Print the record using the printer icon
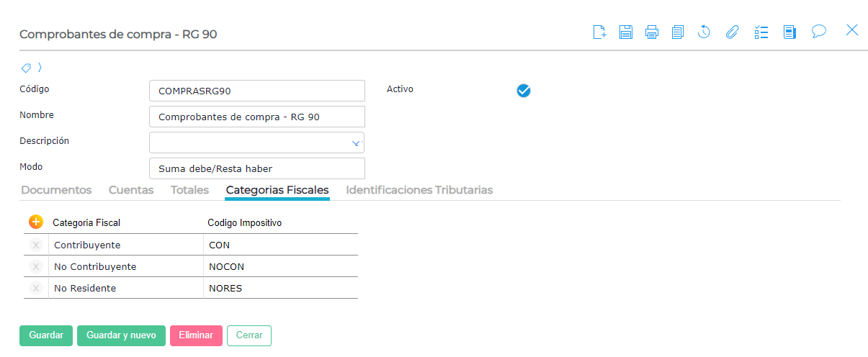This screenshot has height=357, width=868. click(652, 32)
